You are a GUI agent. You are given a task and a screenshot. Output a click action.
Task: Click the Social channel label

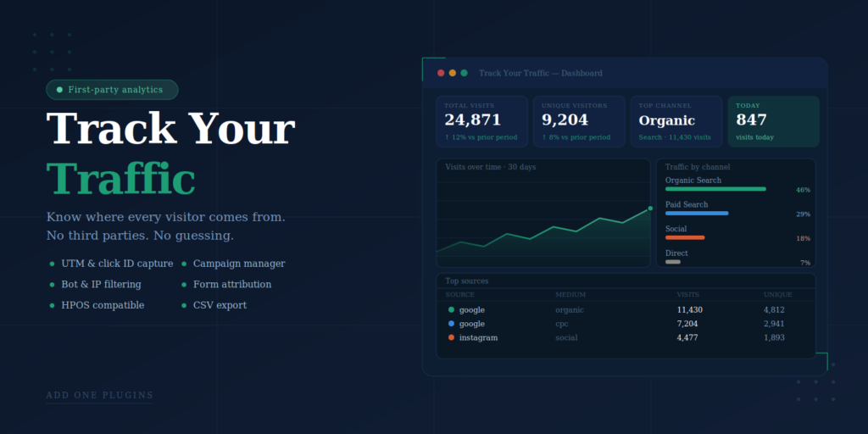[676, 229]
